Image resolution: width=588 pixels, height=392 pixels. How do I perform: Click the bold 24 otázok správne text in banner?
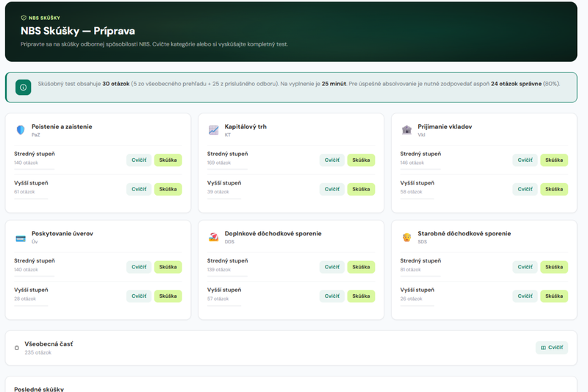pos(516,84)
